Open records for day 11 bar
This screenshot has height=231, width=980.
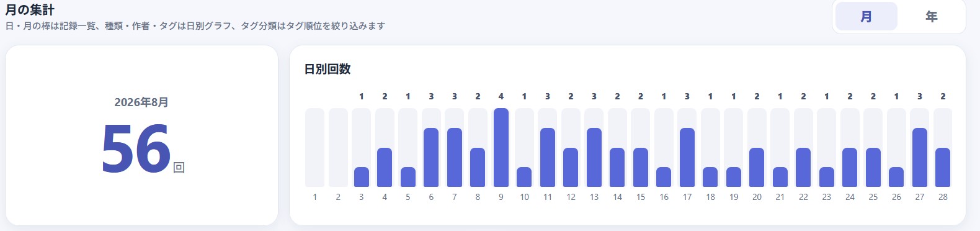548,147
